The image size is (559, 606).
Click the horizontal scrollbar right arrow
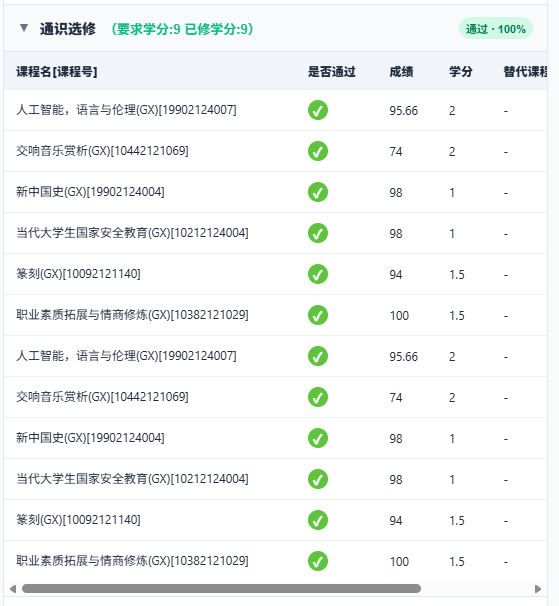click(538, 589)
